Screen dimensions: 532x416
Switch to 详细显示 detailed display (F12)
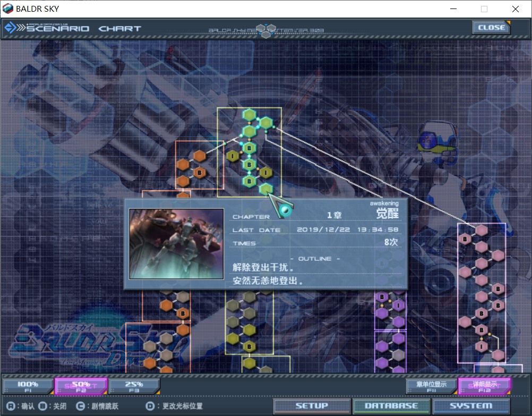pyautogui.click(x=485, y=386)
